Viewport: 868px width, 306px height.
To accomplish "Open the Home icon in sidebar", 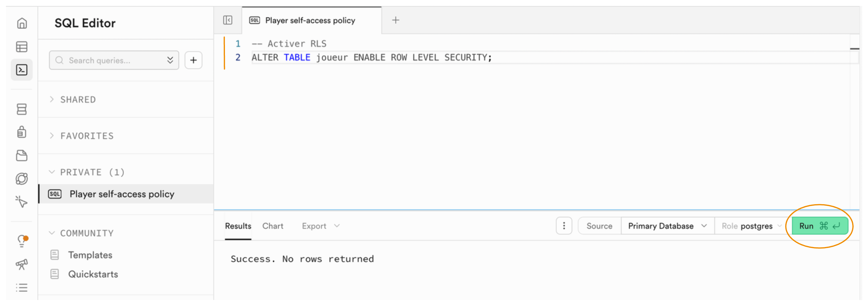I will pyautogui.click(x=22, y=23).
